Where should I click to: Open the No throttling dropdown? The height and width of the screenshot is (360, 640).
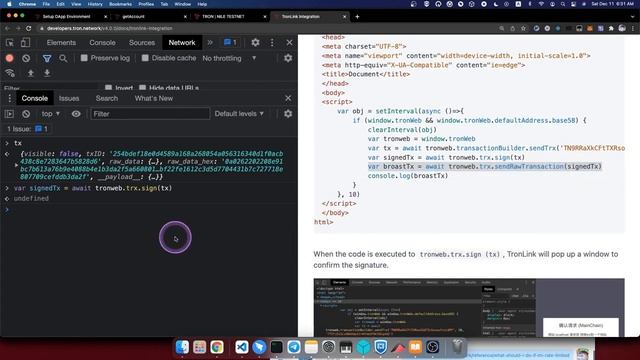click(x=229, y=58)
